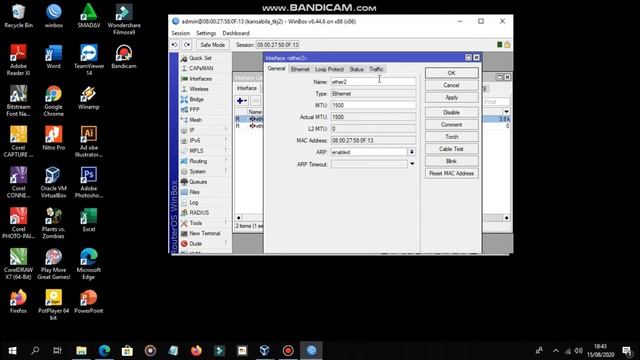Click the WinBox redo arrow icon
This screenshot has height=360, width=640.
(x=187, y=44)
